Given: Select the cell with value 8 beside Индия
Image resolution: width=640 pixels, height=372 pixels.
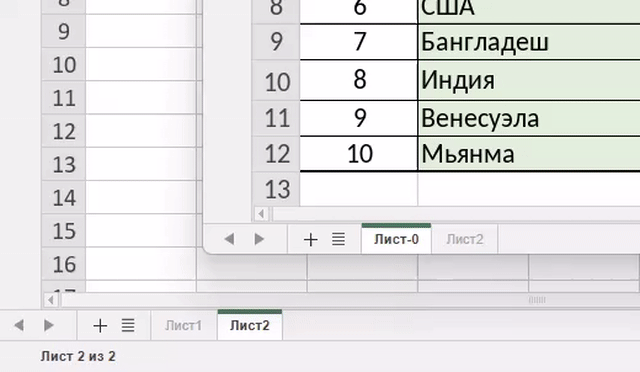Looking at the screenshot, I should pos(359,80).
